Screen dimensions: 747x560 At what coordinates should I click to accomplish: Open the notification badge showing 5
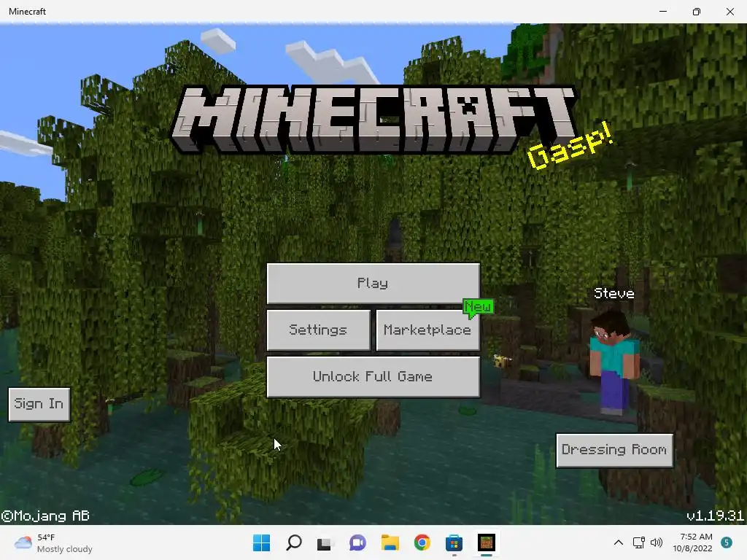pyautogui.click(x=727, y=542)
